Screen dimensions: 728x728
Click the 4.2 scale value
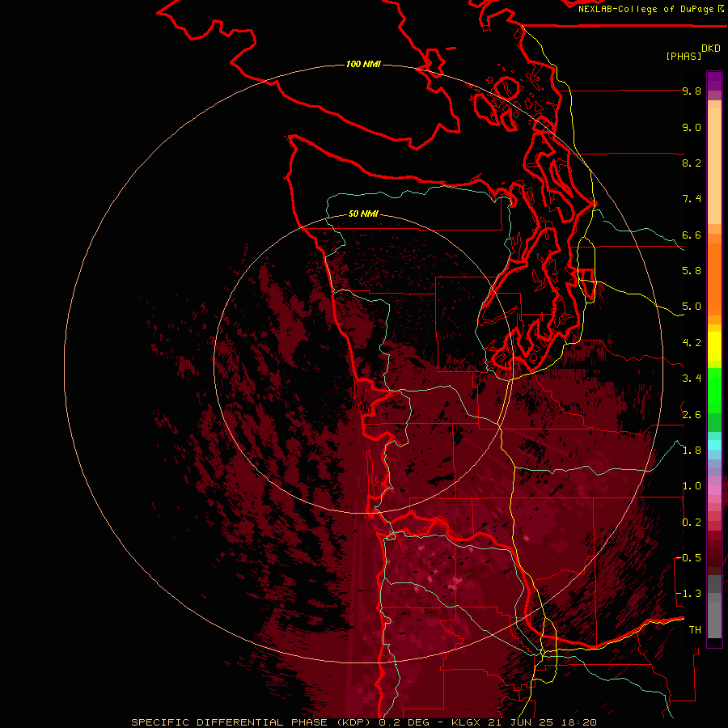[692, 343]
